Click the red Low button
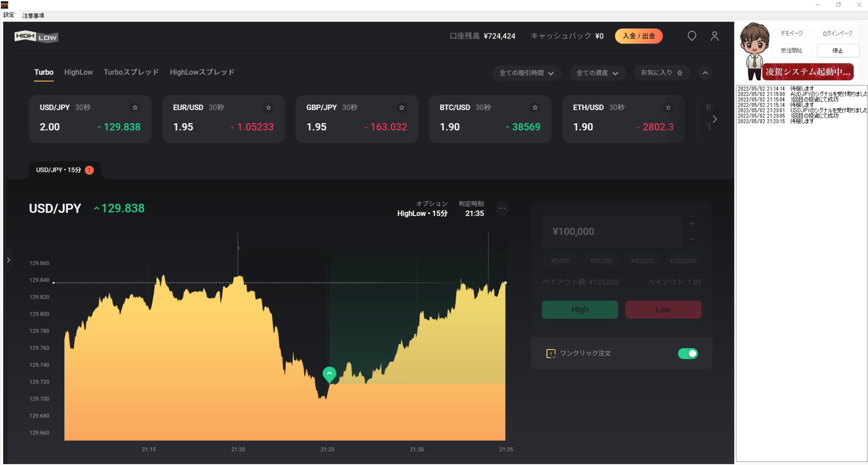 coord(663,310)
